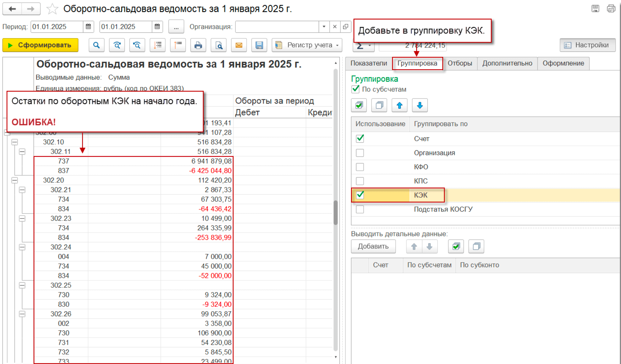This screenshot has width=621, height=364.
Task: Open calendar for period start date
Action: (x=88, y=27)
